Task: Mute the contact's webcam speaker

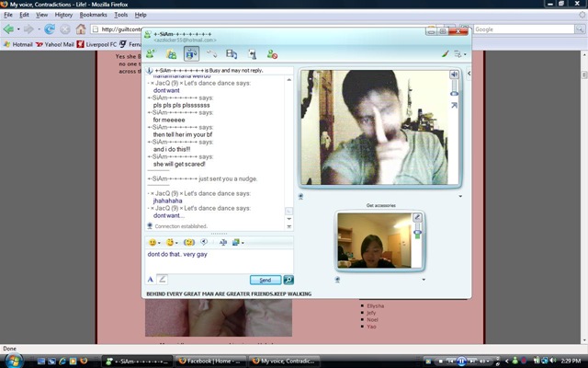Action: [454, 75]
